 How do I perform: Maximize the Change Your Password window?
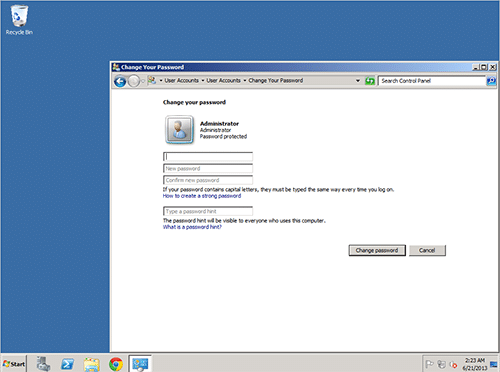(x=484, y=67)
